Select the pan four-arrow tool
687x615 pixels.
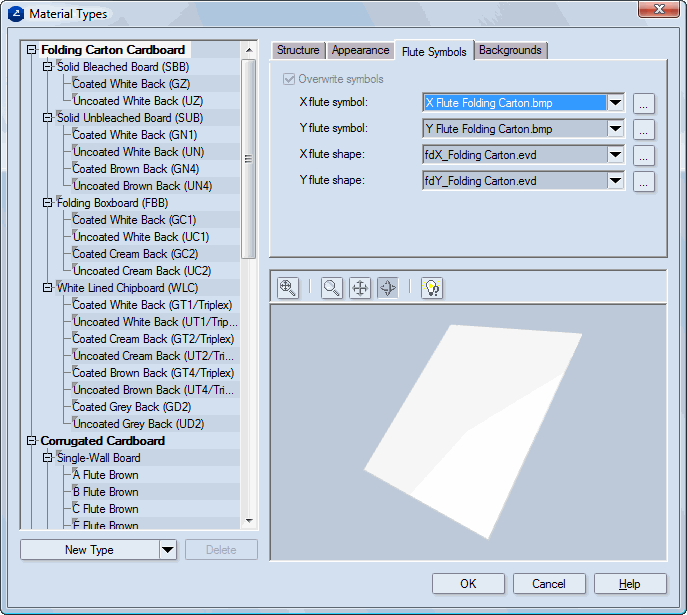[x=360, y=288]
